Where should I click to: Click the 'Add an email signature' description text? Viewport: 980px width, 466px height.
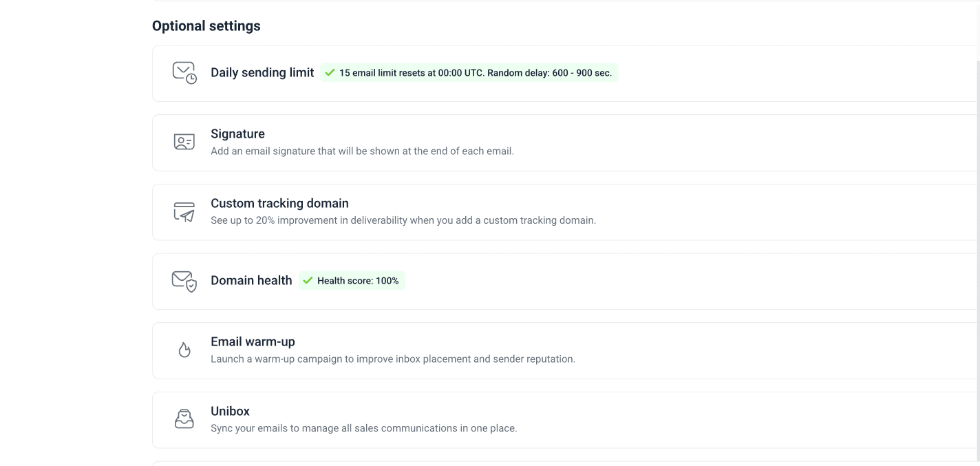click(x=362, y=151)
